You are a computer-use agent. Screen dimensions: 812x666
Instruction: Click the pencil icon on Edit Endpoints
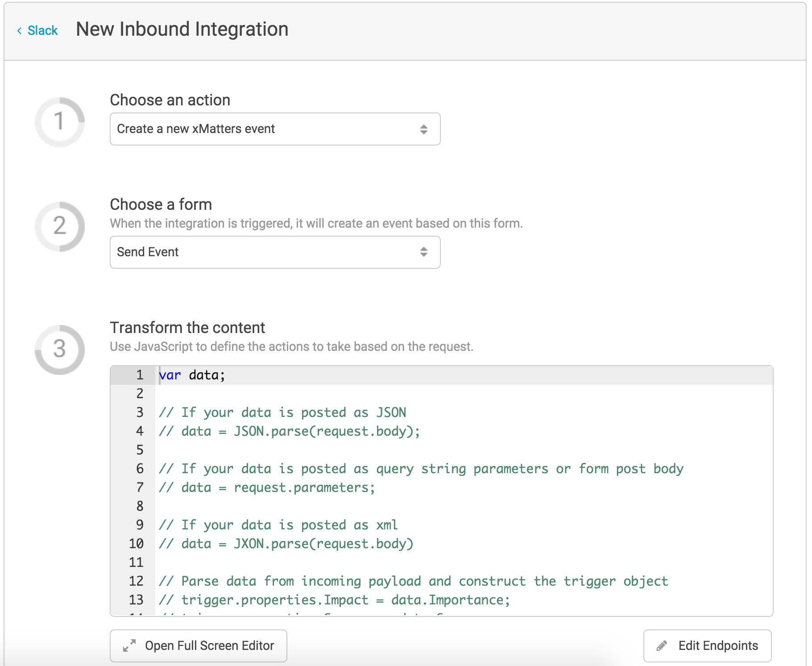click(x=662, y=645)
